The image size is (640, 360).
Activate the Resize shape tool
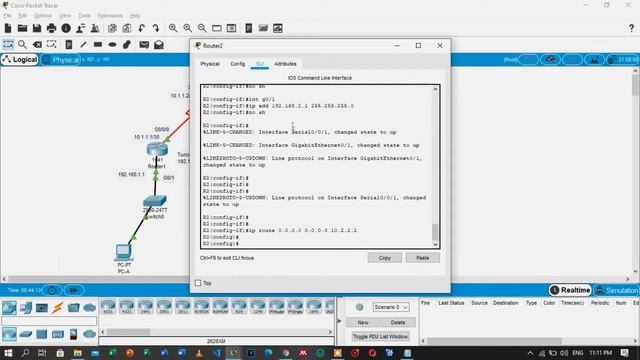[x=51, y=44]
